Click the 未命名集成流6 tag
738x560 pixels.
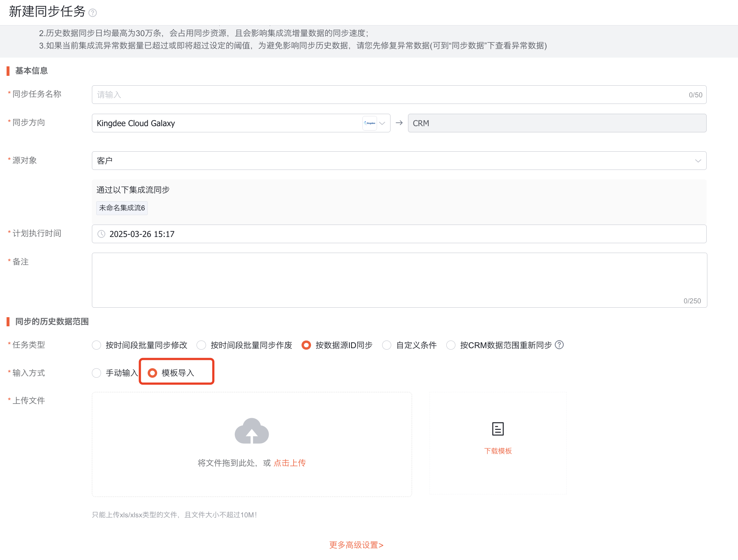[122, 208]
